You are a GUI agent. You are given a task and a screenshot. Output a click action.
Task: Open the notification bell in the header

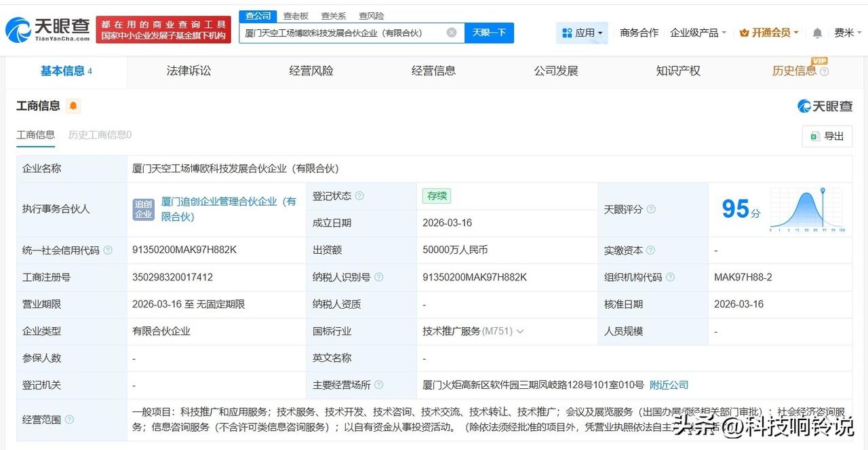pos(817,33)
